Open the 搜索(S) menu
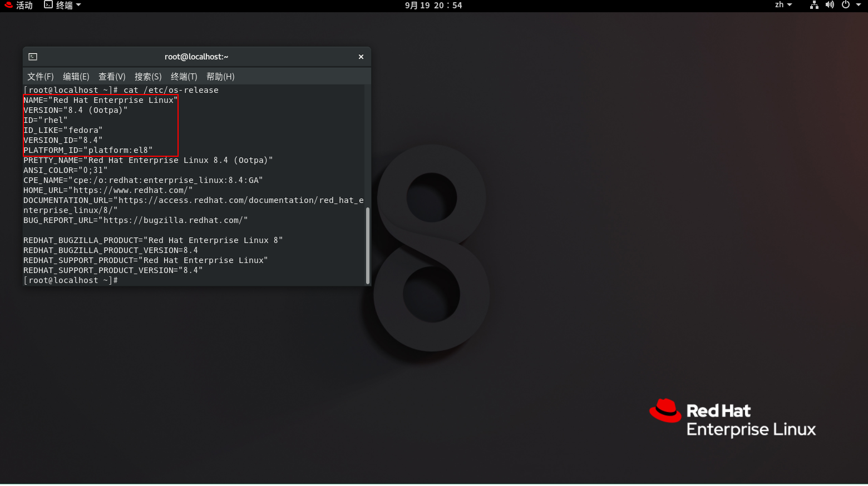 click(x=148, y=77)
